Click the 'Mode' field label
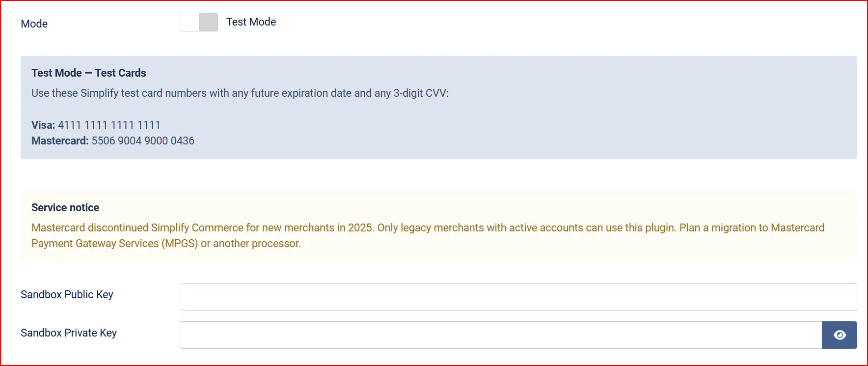The image size is (868, 366). 34,24
